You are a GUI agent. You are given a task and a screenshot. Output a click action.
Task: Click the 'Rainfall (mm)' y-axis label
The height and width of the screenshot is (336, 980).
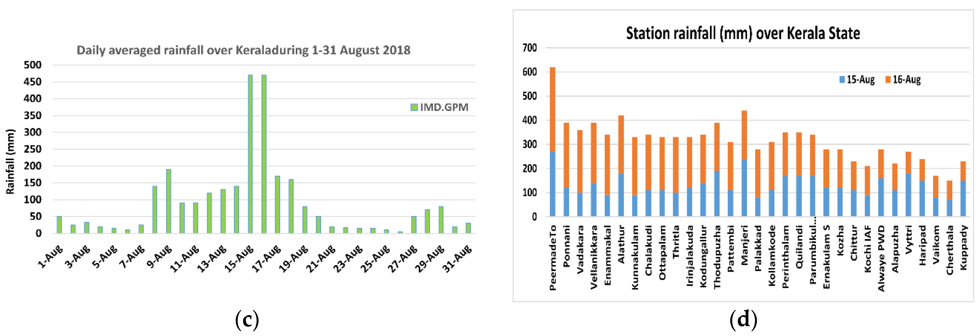(x=10, y=162)
